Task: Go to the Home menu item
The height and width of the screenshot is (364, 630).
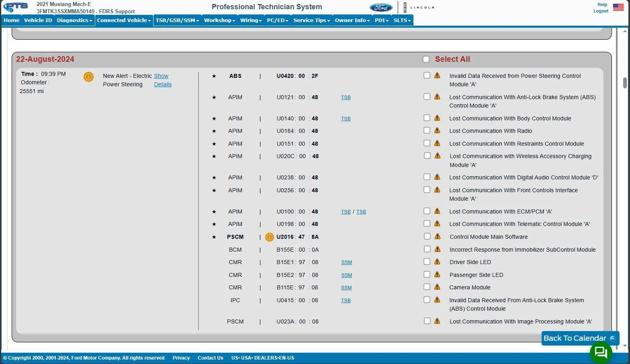Action: tap(12, 20)
